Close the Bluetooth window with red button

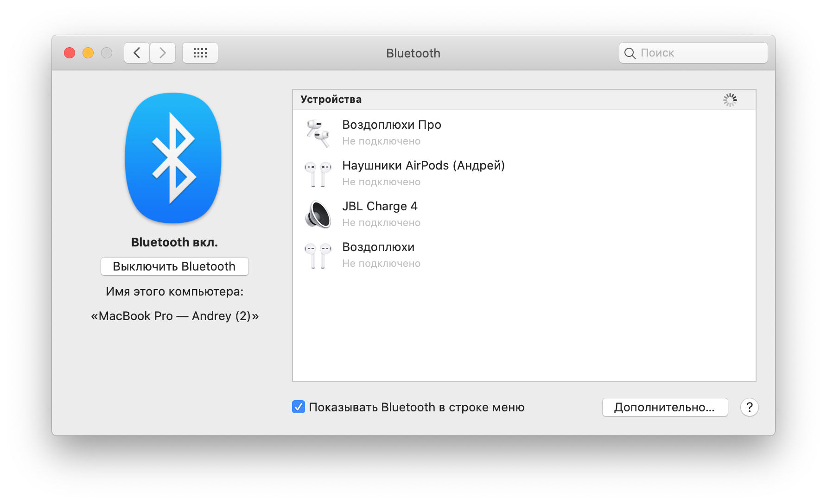pyautogui.click(x=70, y=53)
